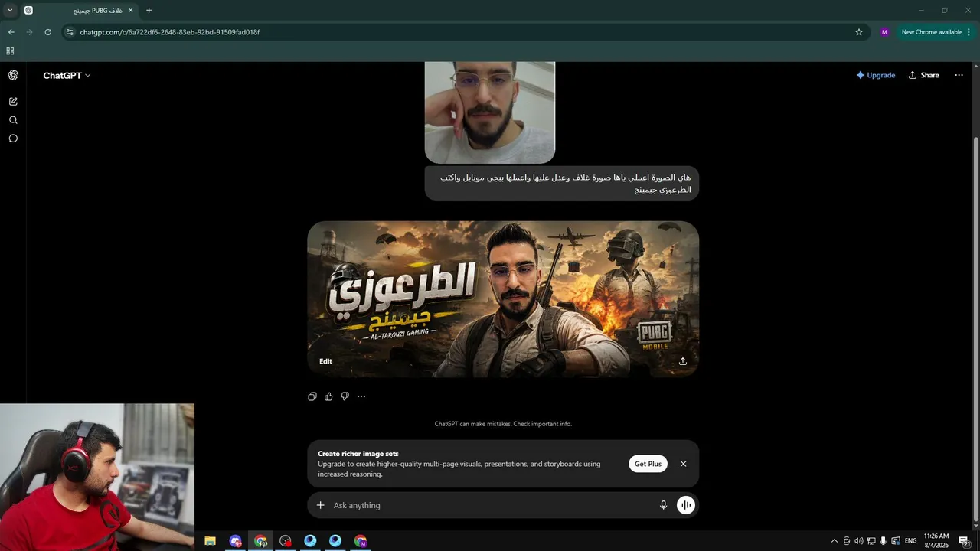
Task: Open the ChatGPT logo sidebar button
Action: click(13, 75)
